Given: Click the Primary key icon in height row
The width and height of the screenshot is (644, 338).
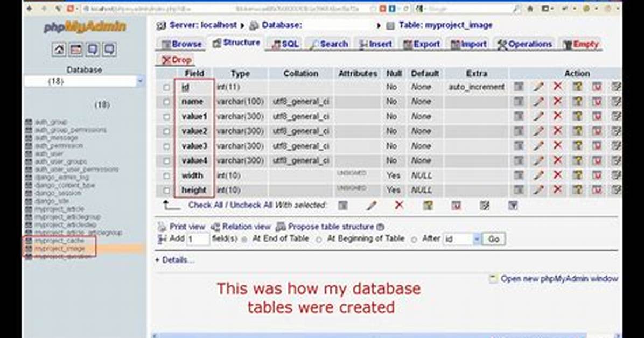Looking at the screenshot, I should [x=577, y=190].
